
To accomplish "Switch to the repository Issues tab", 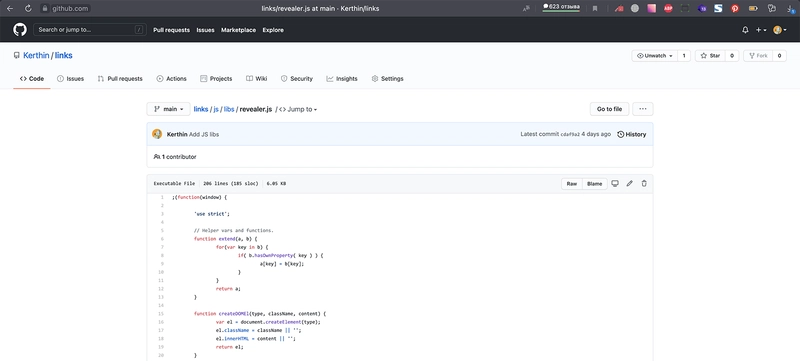I will click(70, 79).
